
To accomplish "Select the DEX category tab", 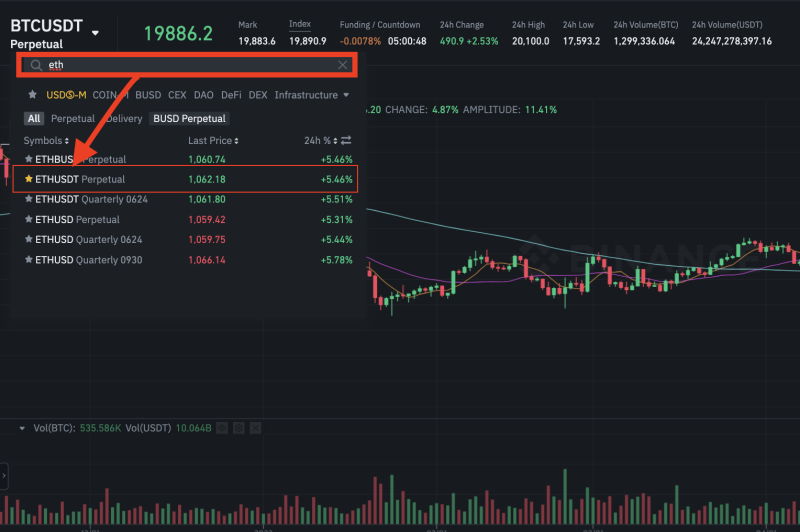I will click(x=258, y=95).
